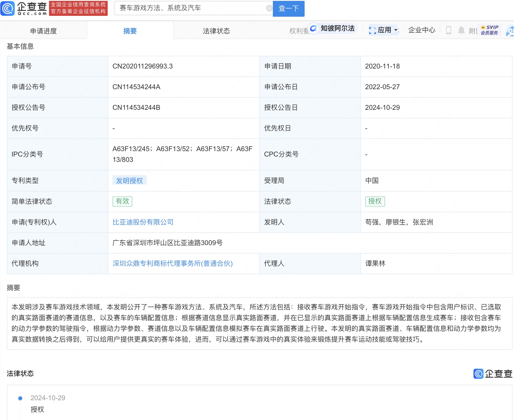This screenshot has height=420, width=514.
Task: Open 深圳众鼎专利商标代理事务所 agency link
Action: tap(173, 263)
